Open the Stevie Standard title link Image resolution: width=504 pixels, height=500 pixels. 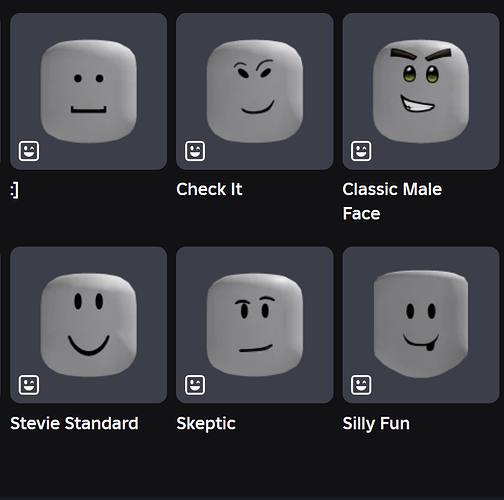pos(74,423)
